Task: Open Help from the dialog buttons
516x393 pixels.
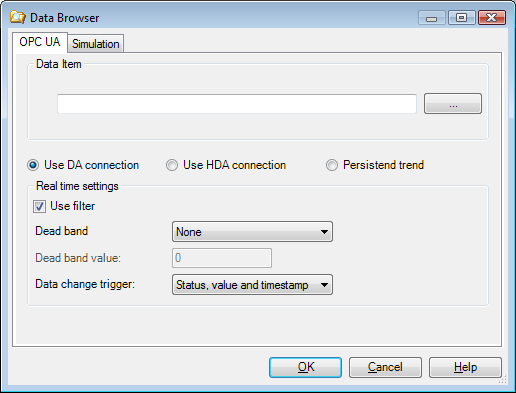Action: [465, 367]
